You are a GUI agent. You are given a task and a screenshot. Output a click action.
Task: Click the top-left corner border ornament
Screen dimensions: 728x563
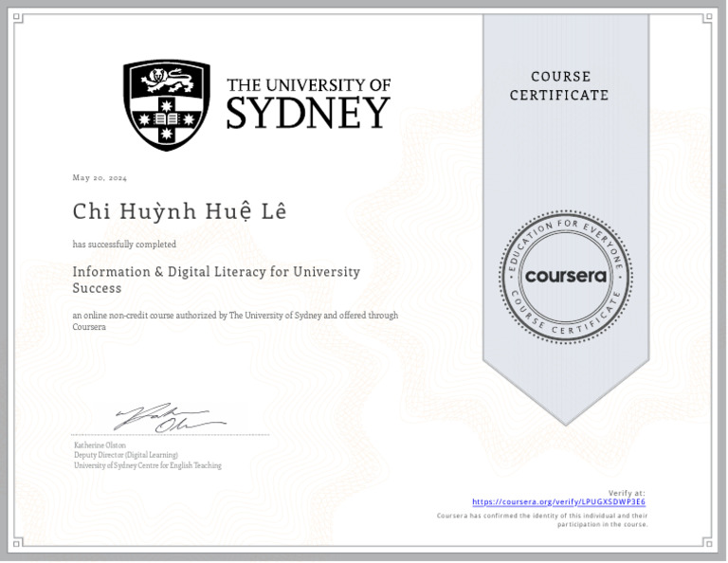click(x=17, y=15)
